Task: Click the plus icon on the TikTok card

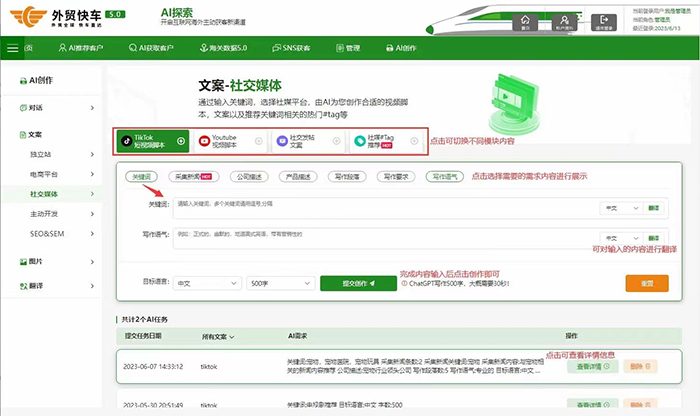Action: click(x=181, y=141)
